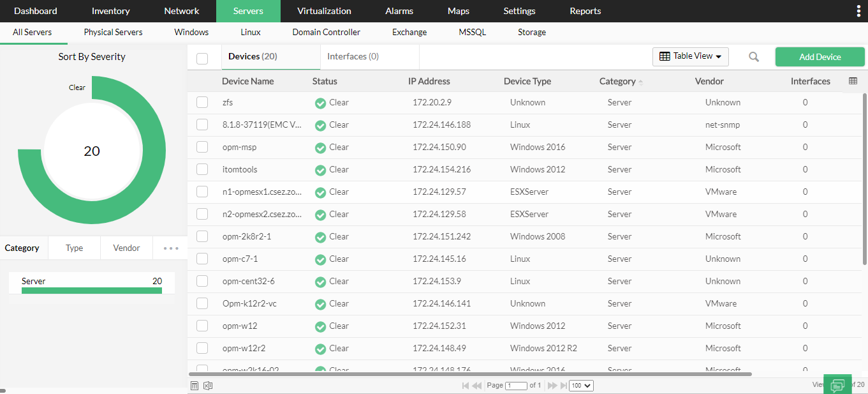
Task: Select the Domain Controller sub-tab
Action: 327,32
